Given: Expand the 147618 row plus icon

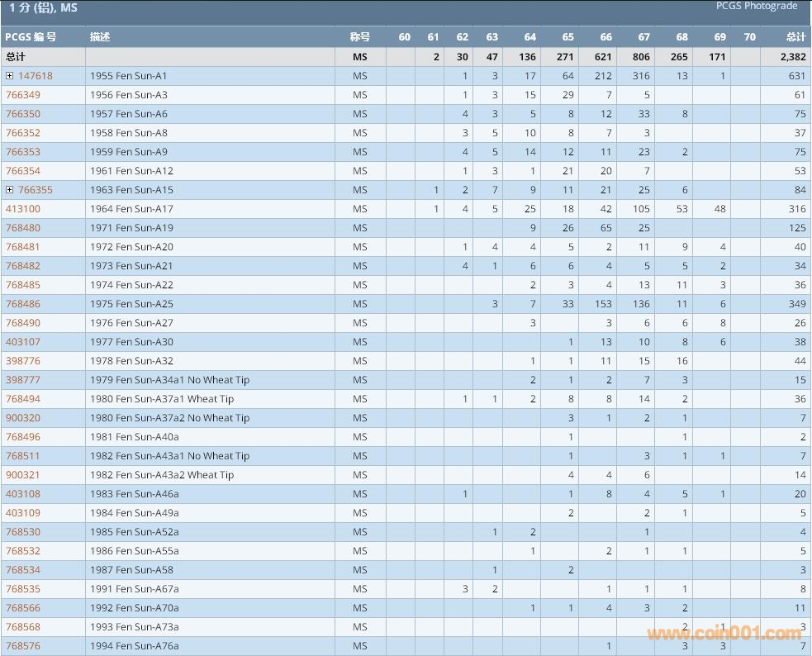Looking at the screenshot, I should tap(10, 76).
